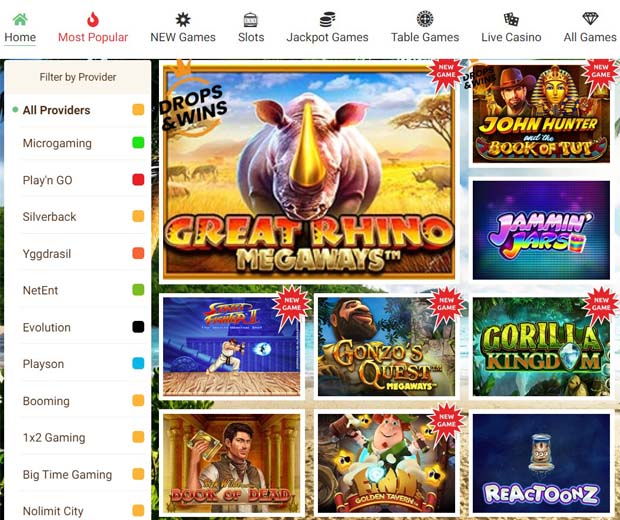Click the Jackpot Games coins icon
Viewport: 620px width, 520px height.
coord(327,19)
